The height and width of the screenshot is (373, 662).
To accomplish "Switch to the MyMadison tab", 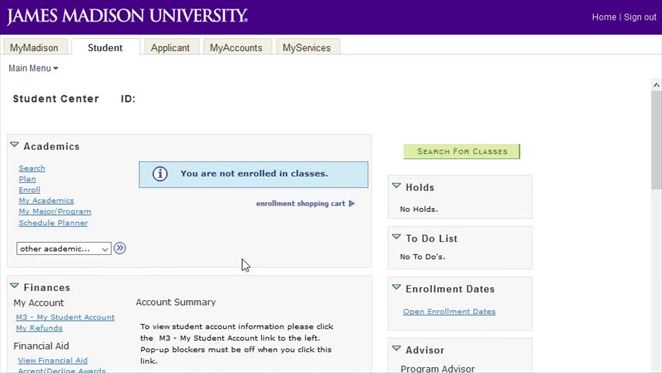I will [34, 48].
